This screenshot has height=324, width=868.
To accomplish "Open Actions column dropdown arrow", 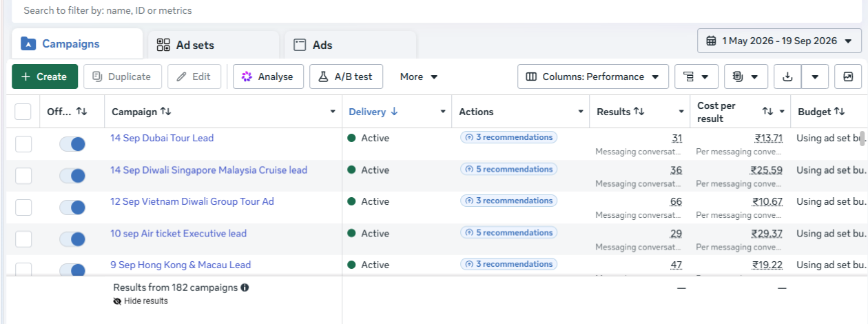I will 581,112.
